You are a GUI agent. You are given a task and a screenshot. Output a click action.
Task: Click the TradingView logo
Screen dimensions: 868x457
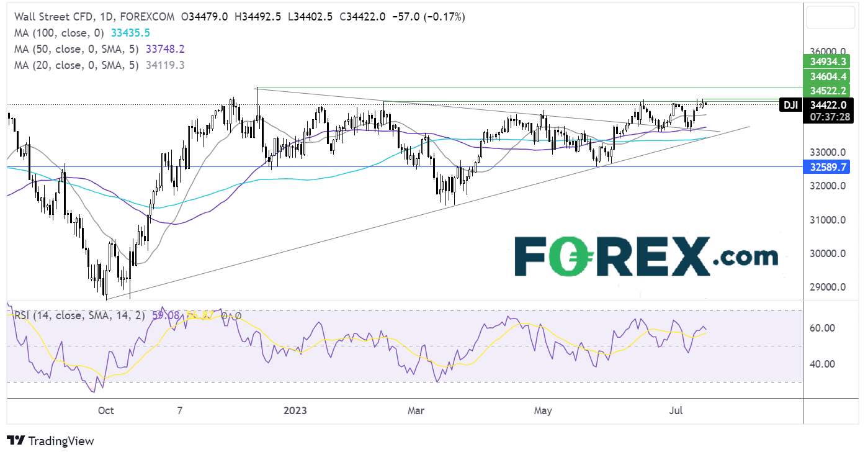coord(51,441)
